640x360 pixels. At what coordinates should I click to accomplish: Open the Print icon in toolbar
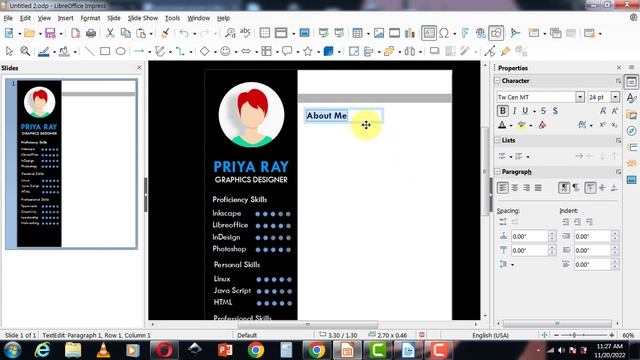[91, 33]
